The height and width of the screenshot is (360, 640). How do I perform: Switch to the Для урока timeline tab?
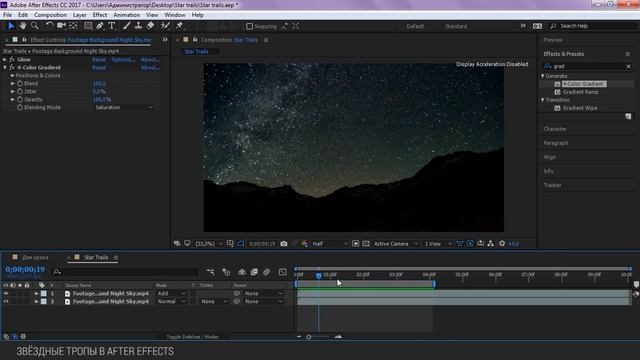(35, 257)
